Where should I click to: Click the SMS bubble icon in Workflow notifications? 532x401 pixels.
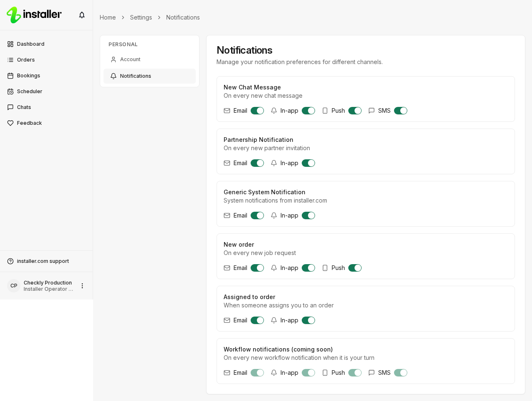click(372, 373)
